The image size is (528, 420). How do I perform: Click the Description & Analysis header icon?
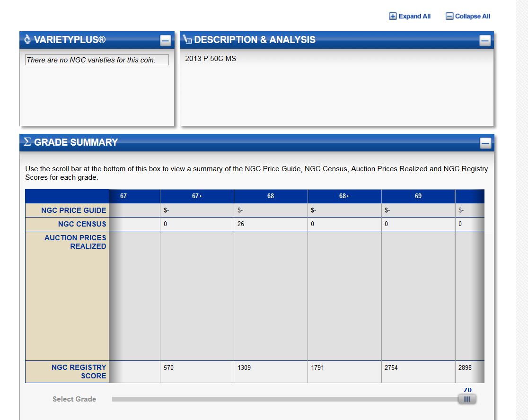pos(187,40)
